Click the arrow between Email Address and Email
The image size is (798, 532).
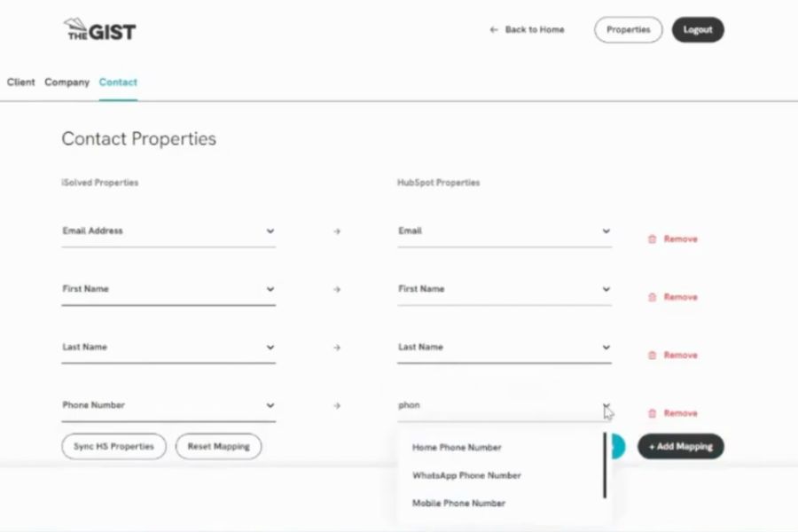click(x=337, y=231)
